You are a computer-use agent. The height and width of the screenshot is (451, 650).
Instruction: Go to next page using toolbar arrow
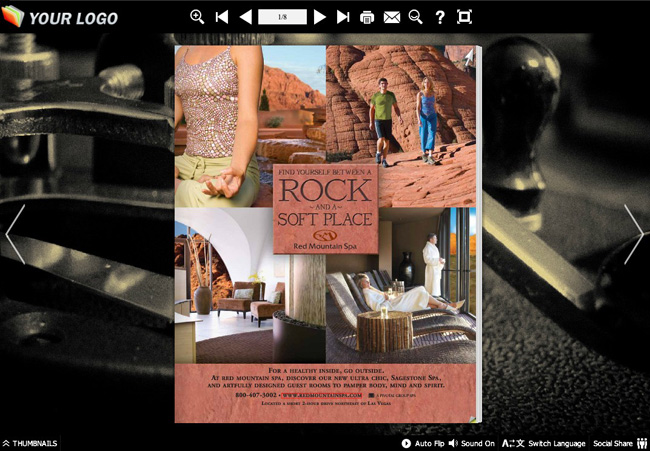click(320, 17)
